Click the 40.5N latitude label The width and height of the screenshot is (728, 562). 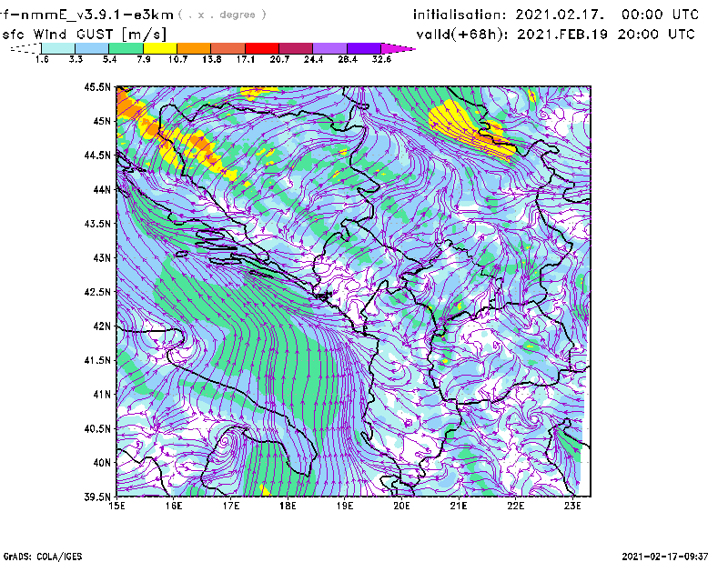(x=97, y=428)
